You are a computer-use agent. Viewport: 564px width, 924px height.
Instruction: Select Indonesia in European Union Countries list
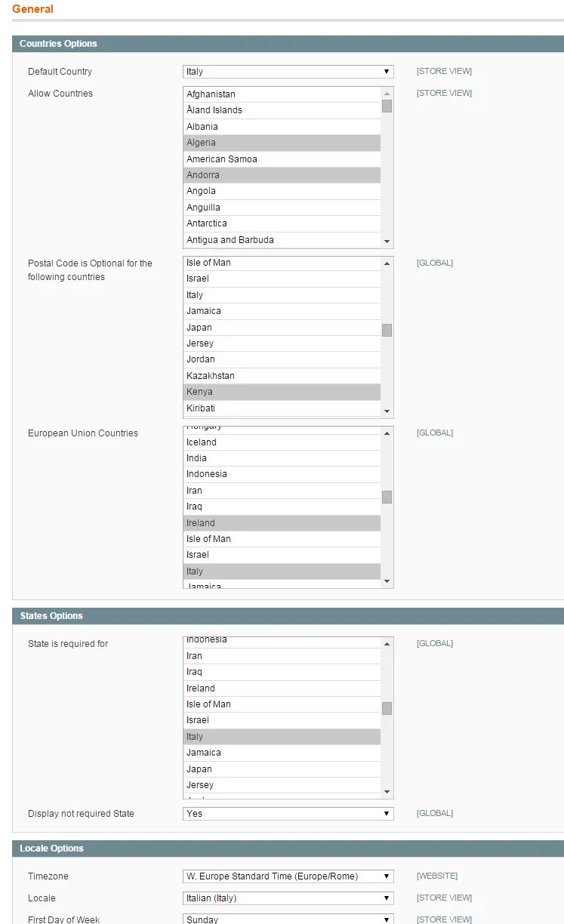click(x=282, y=474)
